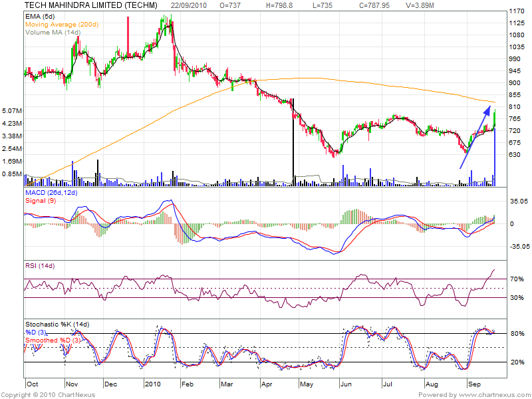
Task: Click the 2010 marker on the time axis
Action: (x=154, y=384)
